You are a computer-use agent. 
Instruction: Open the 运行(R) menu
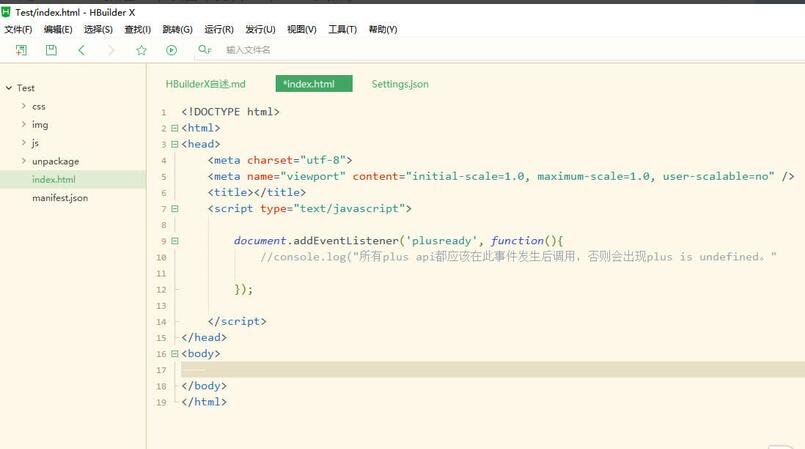click(218, 30)
